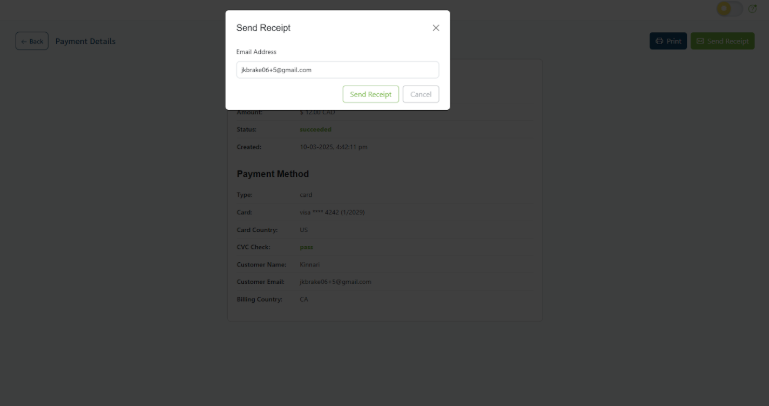Cancel the Send Receipt dialog
This screenshot has width=769, height=406.
point(421,94)
